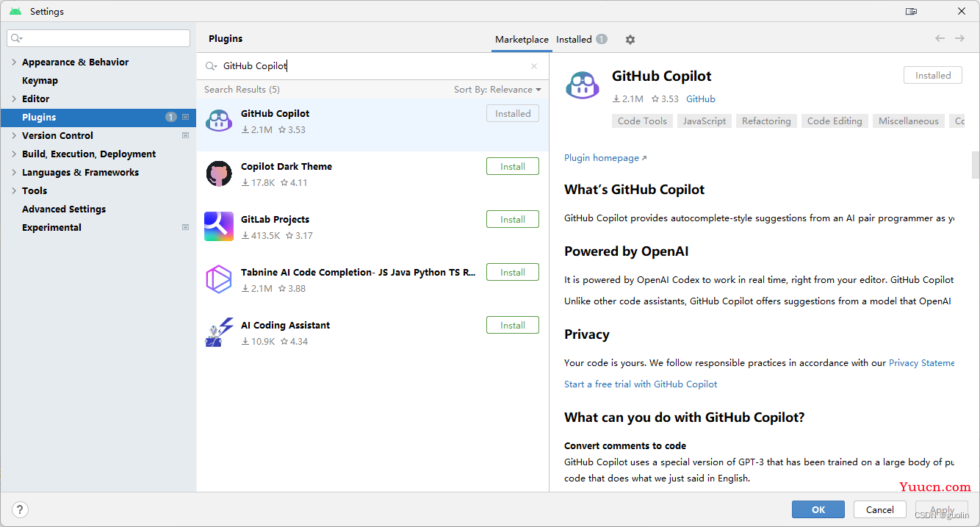The height and width of the screenshot is (527, 980).
Task: Install Tabnine AI Code Completion plugin
Action: pyautogui.click(x=513, y=273)
